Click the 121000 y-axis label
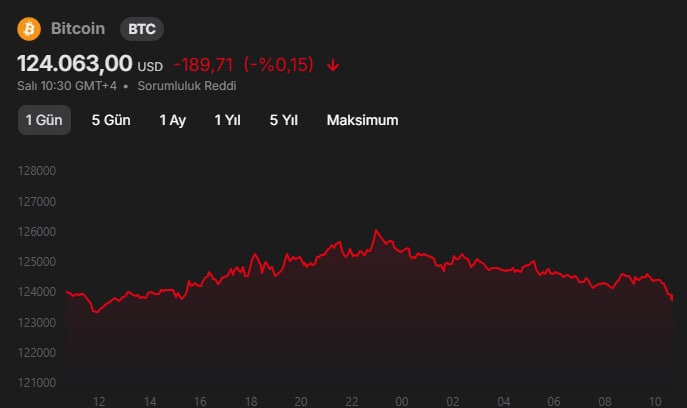Viewport: 687px width, 408px height. tap(38, 383)
